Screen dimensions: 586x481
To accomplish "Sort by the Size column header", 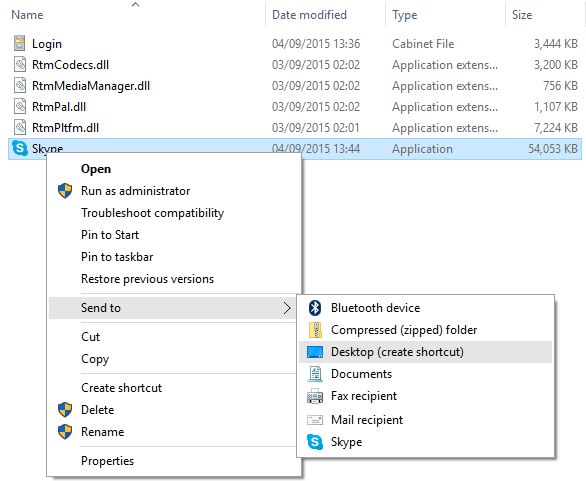I will [x=522, y=15].
